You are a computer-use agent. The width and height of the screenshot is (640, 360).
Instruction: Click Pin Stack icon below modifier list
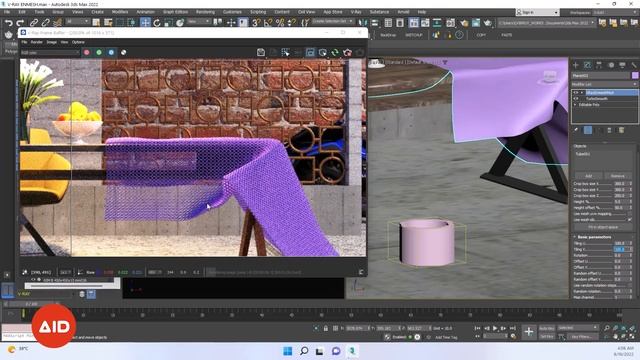click(x=576, y=130)
